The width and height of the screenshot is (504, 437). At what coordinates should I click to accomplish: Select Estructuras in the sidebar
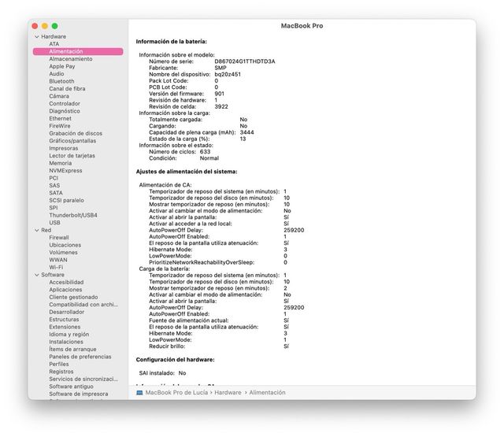64,320
